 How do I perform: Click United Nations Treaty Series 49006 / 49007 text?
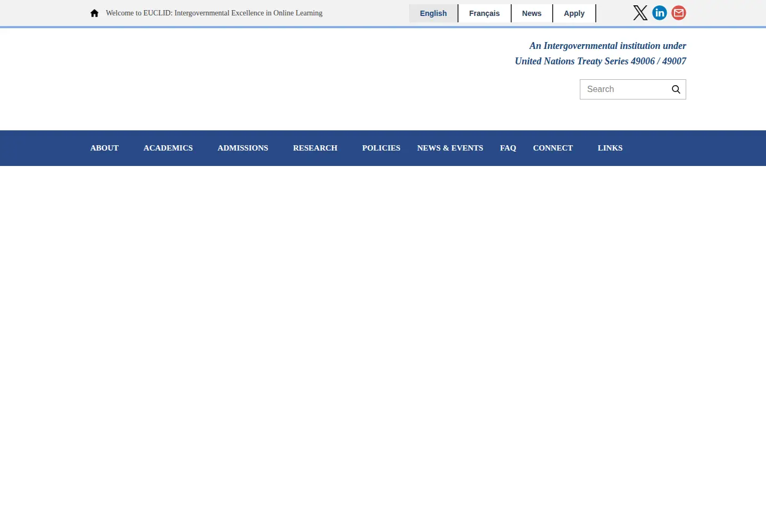click(x=601, y=61)
